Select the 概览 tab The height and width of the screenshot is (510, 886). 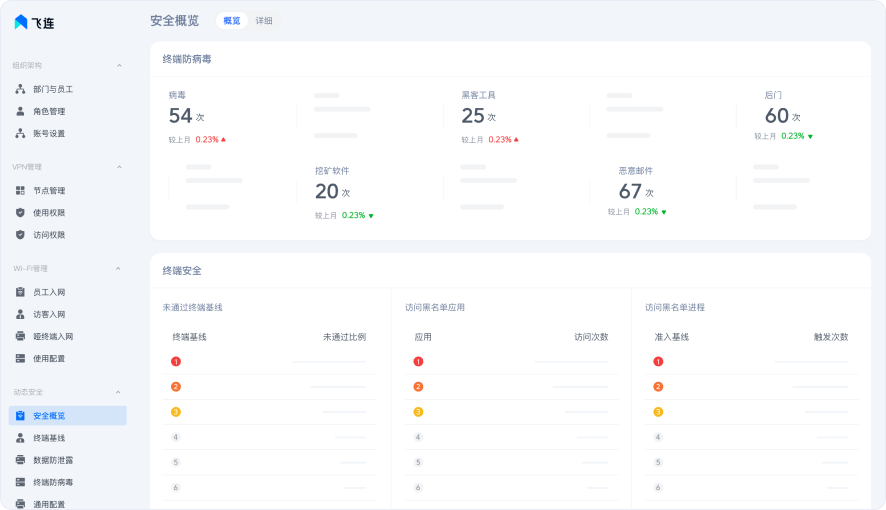point(232,21)
